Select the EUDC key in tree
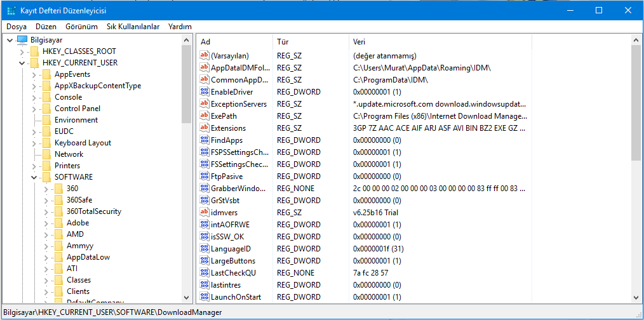 tap(64, 131)
